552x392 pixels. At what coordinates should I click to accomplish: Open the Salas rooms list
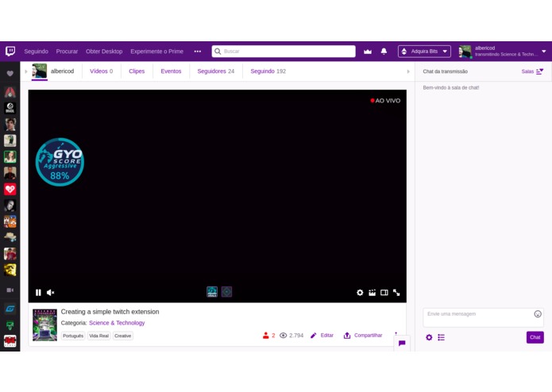[532, 71]
